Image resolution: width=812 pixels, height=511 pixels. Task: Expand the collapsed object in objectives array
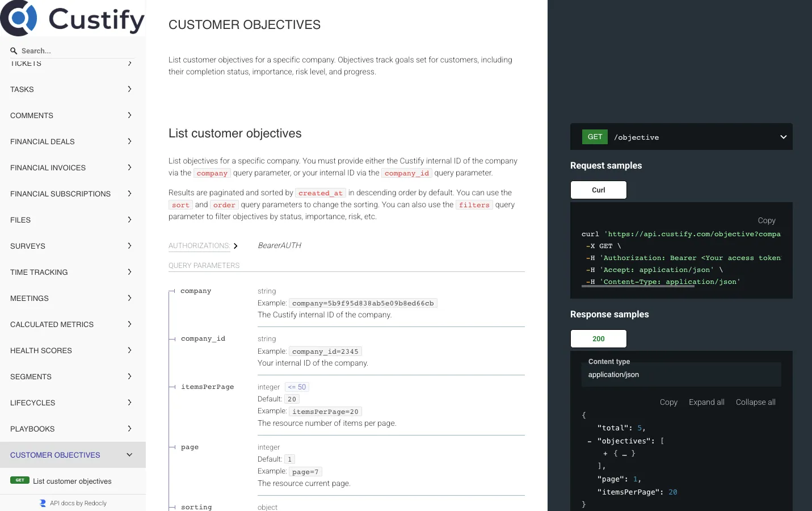click(605, 454)
